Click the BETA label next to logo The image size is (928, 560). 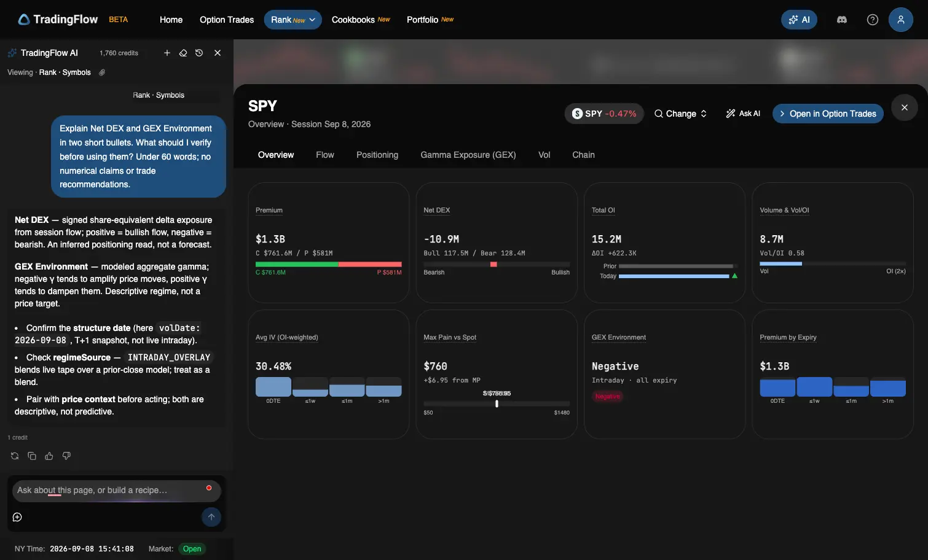(x=119, y=20)
